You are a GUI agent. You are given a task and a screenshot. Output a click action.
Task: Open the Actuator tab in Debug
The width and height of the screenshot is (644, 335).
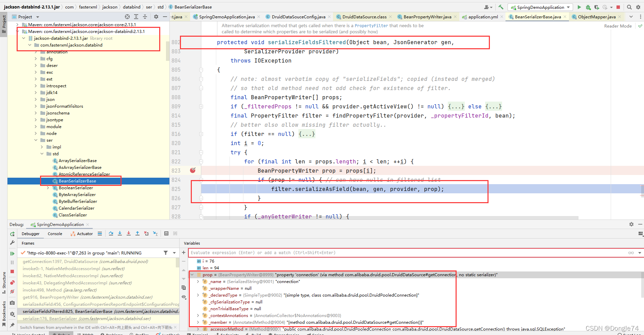click(82, 234)
